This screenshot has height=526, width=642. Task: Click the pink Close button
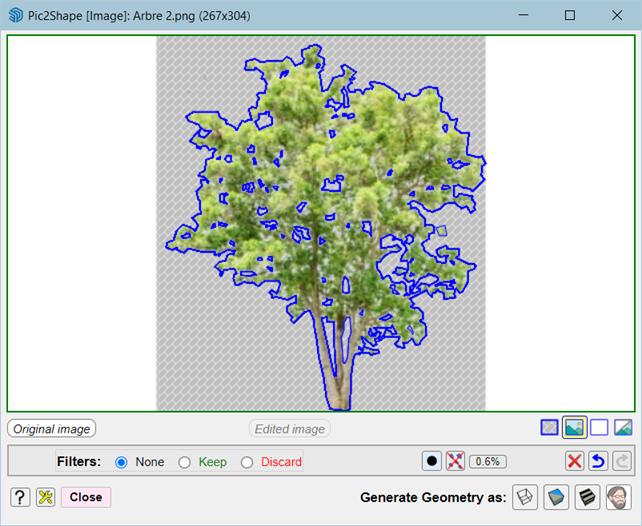[86, 497]
